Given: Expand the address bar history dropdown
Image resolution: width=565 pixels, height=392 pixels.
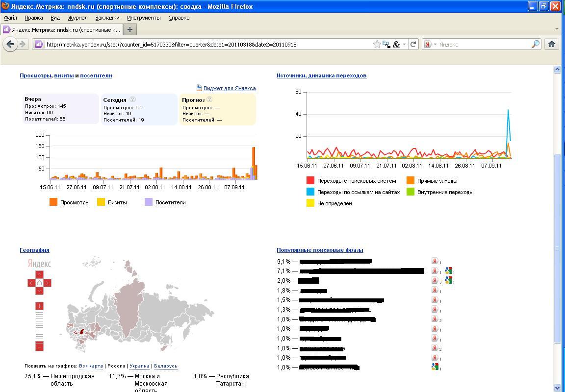Looking at the screenshot, I should click(404, 44).
